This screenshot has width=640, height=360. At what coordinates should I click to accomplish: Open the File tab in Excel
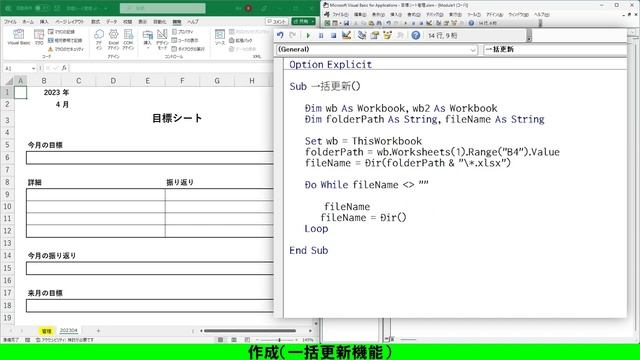coord(10,22)
